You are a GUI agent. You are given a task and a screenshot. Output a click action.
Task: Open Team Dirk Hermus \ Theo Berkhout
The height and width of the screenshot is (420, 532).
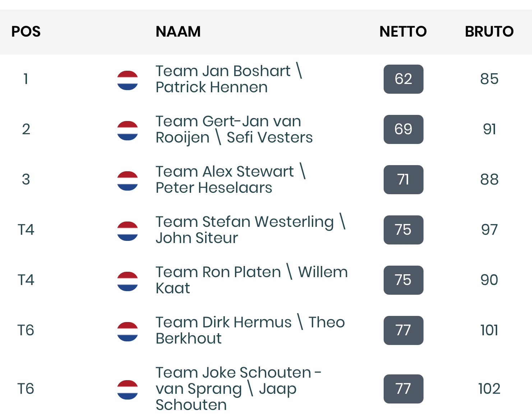tap(250, 330)
